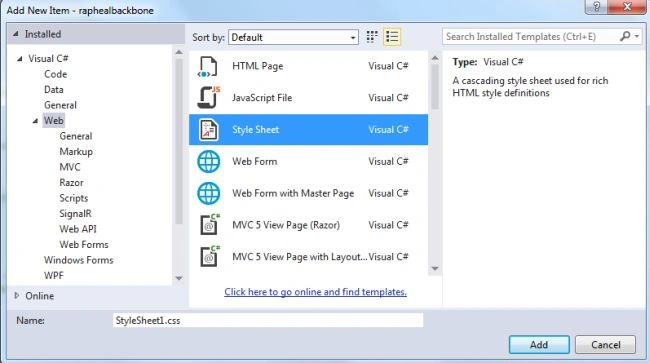This screenshot has width=650, height=363.
Task: Switch to small icons grid view
Action: [372, 37]
